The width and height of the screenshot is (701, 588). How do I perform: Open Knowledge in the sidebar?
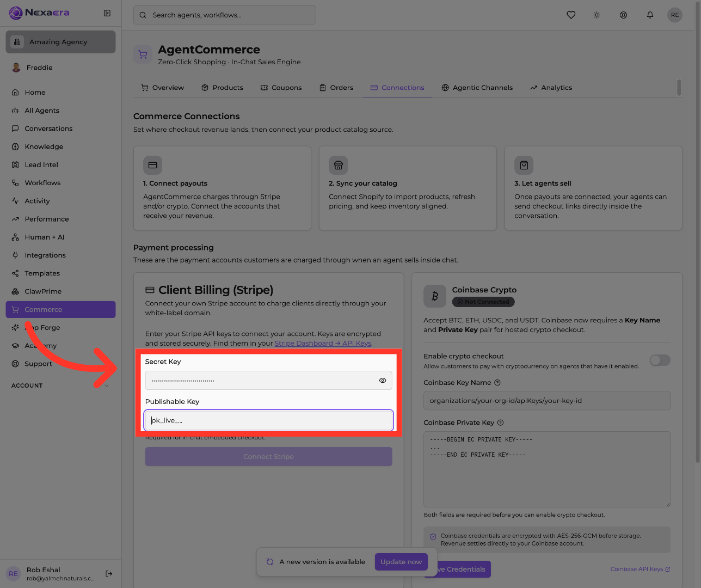click(x=60, y=147)
